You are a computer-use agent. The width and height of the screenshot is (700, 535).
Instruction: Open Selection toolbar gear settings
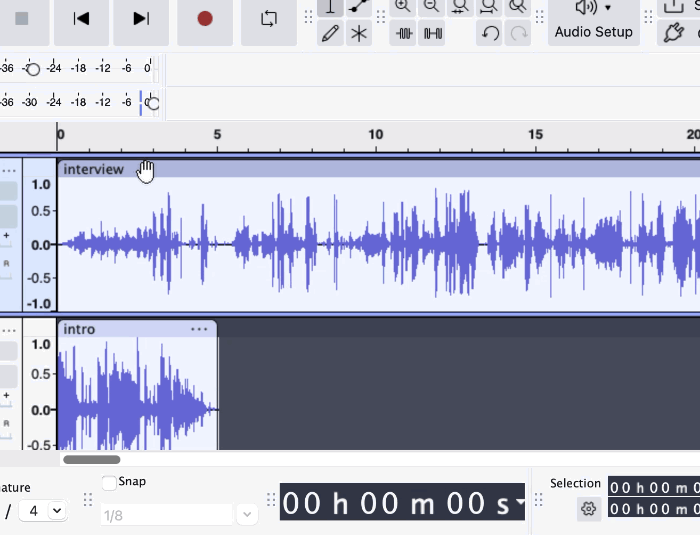(x=588, y=509)
